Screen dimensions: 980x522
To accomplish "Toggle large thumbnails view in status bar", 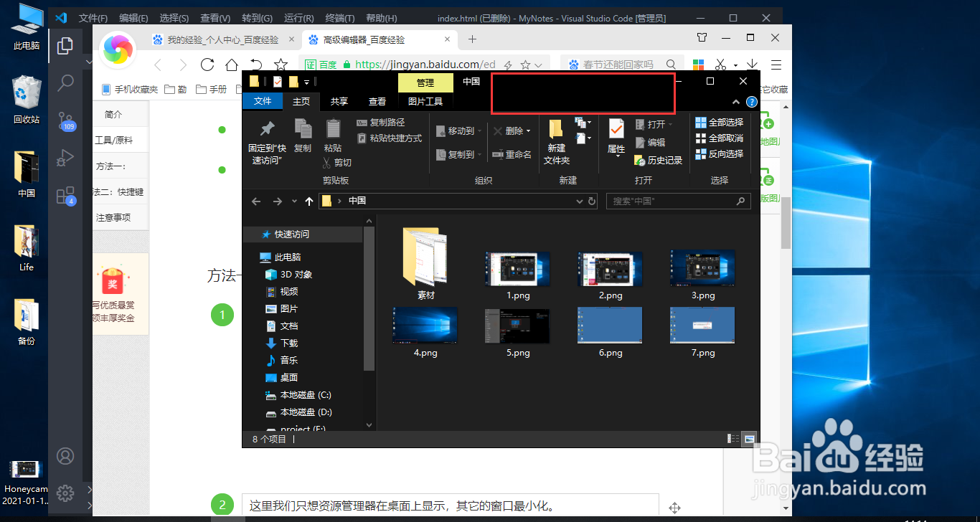I will tap(748, 438).
